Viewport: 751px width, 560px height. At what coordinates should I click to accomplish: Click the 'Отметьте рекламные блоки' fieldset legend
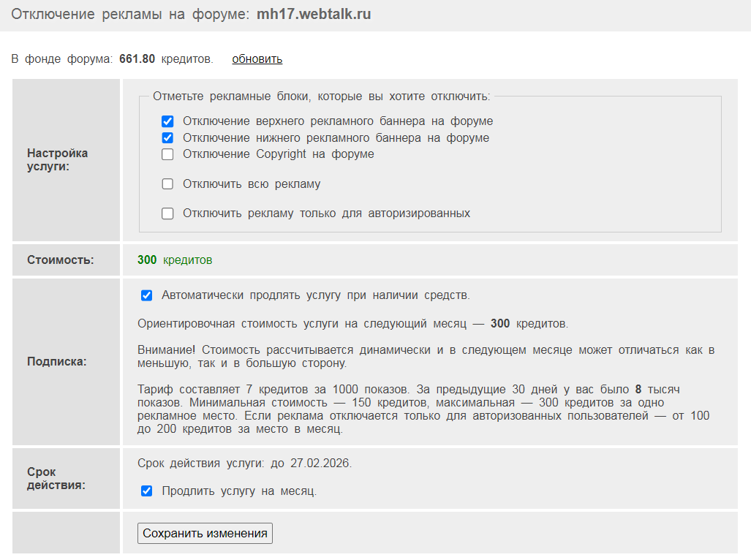[322, 96]
